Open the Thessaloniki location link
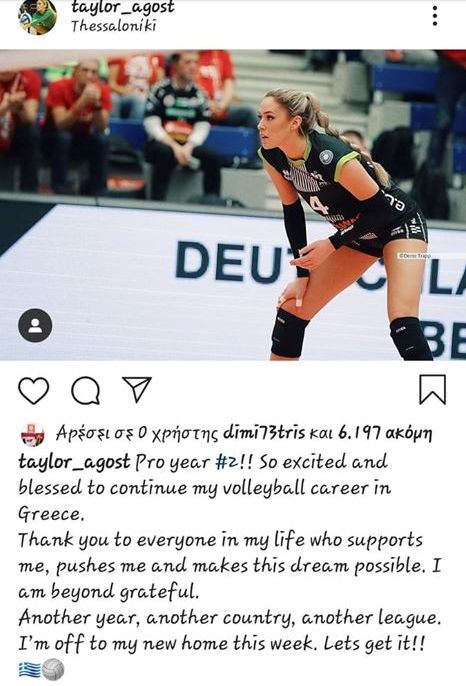 pyautogui.click(x=114, y=26)
